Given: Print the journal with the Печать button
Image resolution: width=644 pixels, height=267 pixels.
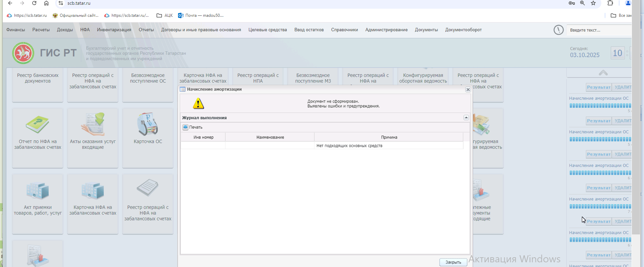Looking at the screenshot, I should [x=192, y=127].
